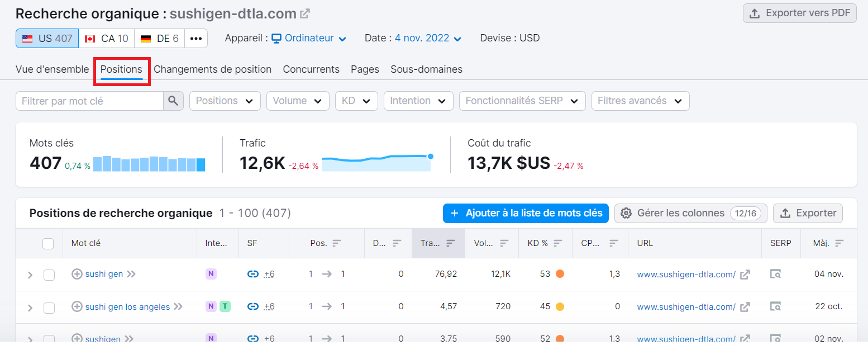Image resolution: width=868 pixels, height=345 pixels.
Task: Open the Volume filter dropdown
Action: (x=298, y=101)
